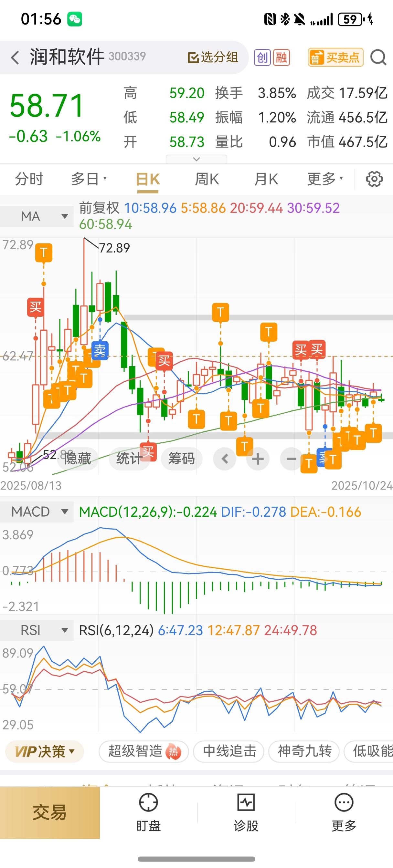Tap the muted bell notification icon
393x868 pixels.
coord(300,19)
